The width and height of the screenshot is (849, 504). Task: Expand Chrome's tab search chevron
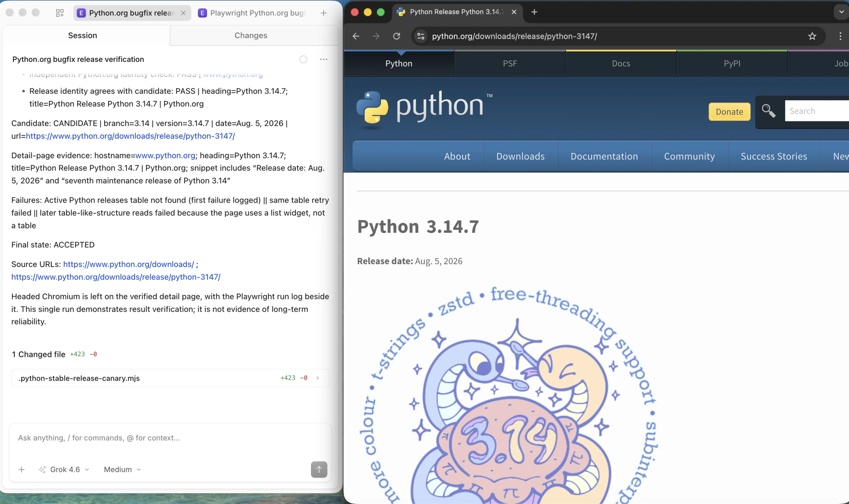[x=841, y=12]
